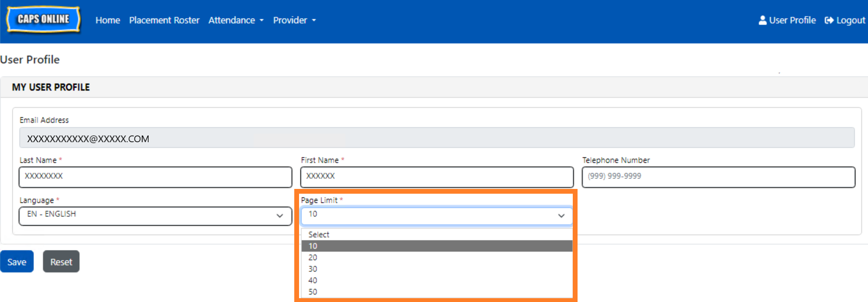Screen dimensions: 868x302
Task: Click the Telephone Number field
Action: (718, 177)
